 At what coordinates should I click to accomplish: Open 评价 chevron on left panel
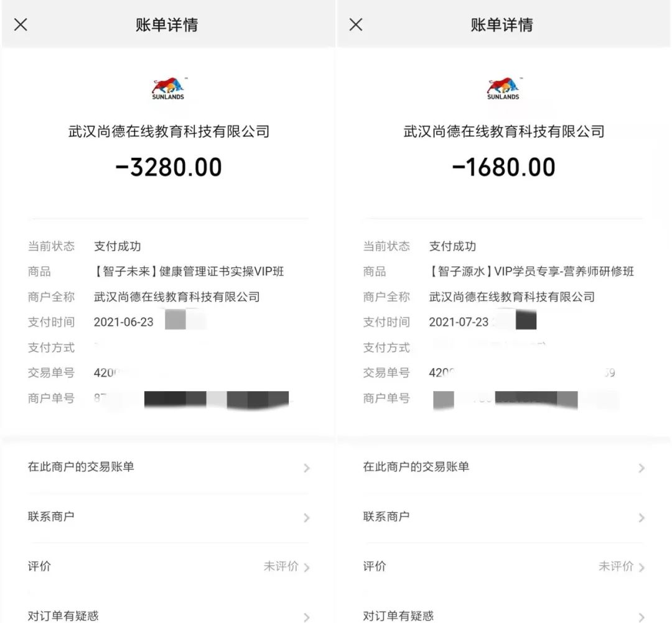(306, 567)
